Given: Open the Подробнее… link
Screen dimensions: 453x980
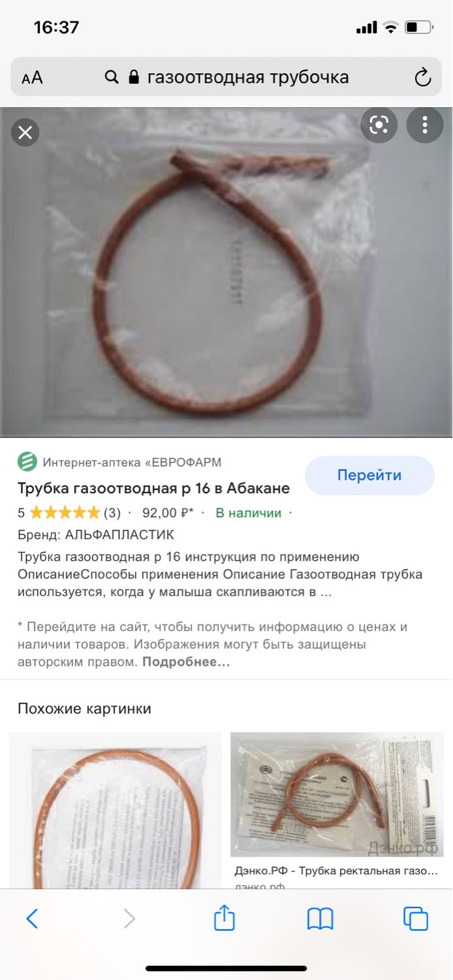Looking at the screenshot, I should 186,662.
